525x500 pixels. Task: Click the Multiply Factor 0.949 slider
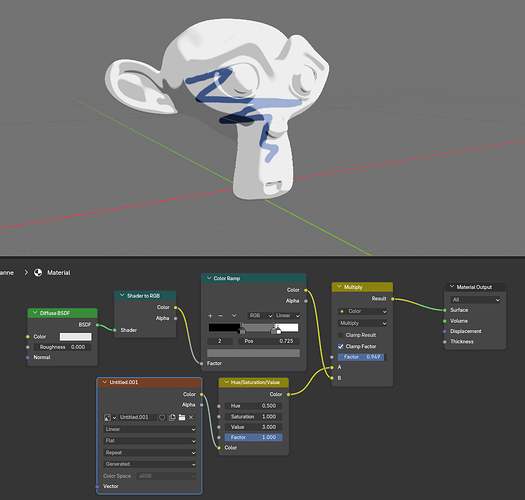(x=362, y=357)
